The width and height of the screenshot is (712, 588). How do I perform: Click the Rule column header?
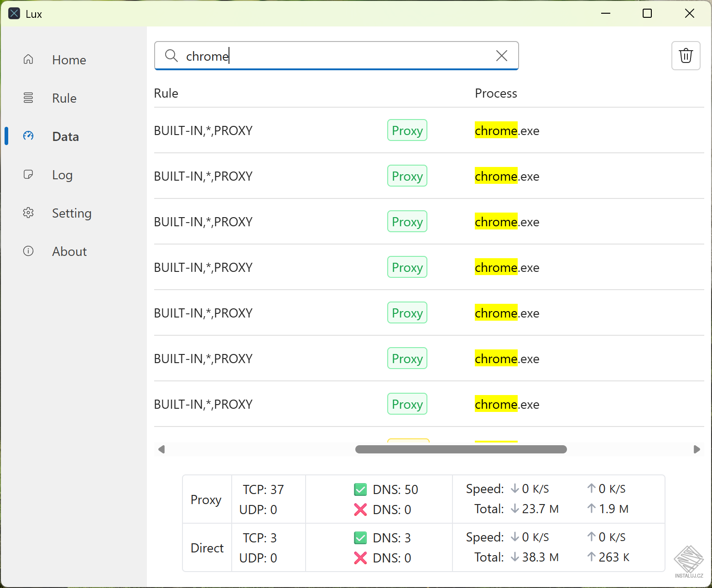166,93
